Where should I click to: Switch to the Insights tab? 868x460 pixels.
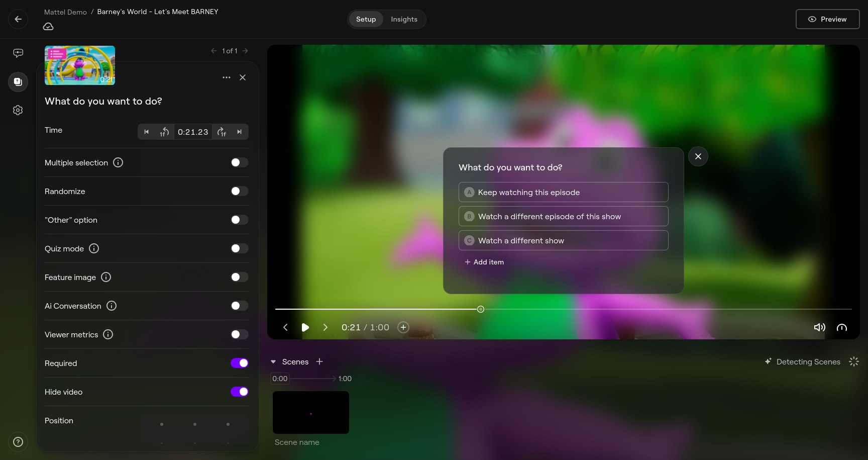pos(404,19)
